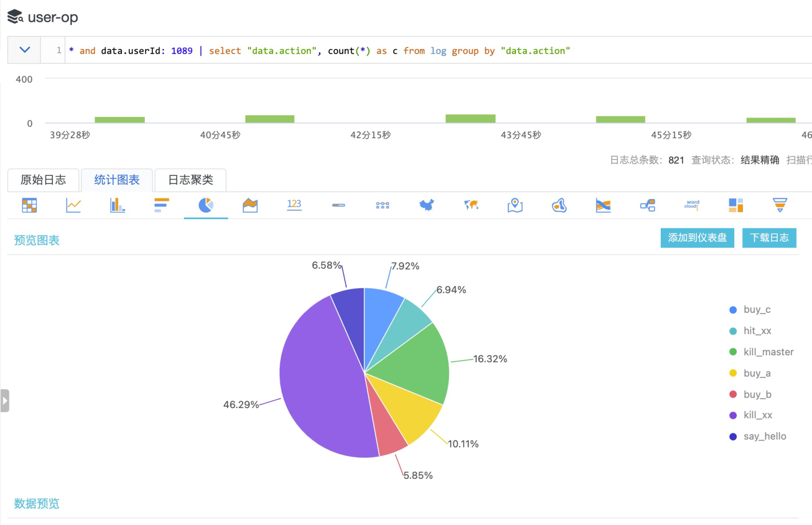Select the table chart type icon
812x525 pixels.
coord(29,205)
